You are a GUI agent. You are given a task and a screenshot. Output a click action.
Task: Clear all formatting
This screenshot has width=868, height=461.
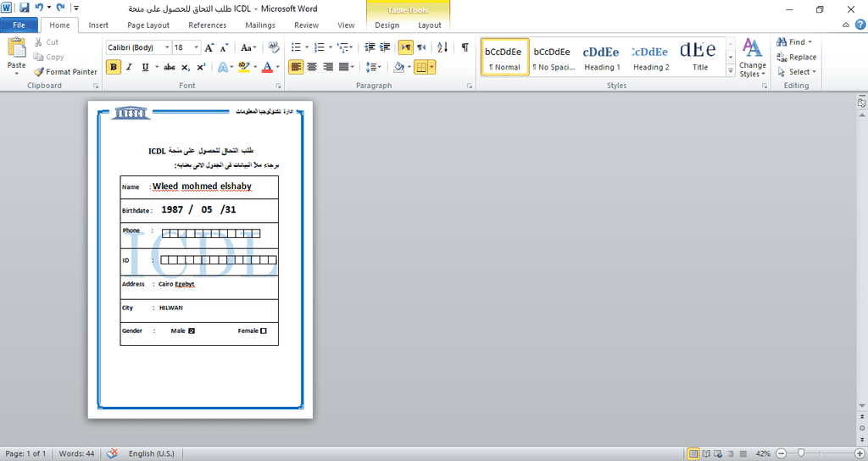[x=274, y=47]
